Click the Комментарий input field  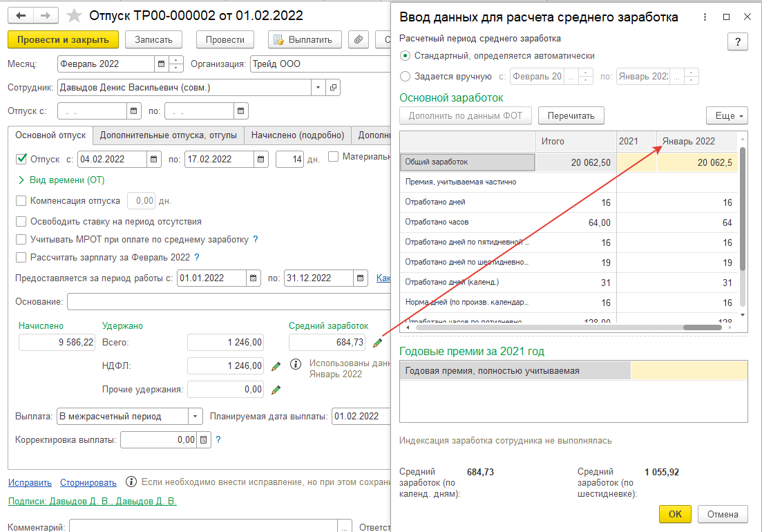(204, 526)
